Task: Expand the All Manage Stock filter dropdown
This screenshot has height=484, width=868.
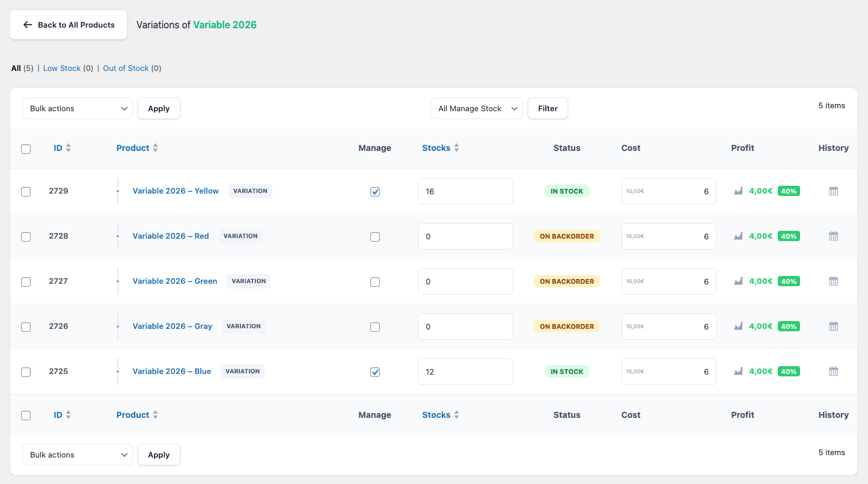Action: click(476, 109)
